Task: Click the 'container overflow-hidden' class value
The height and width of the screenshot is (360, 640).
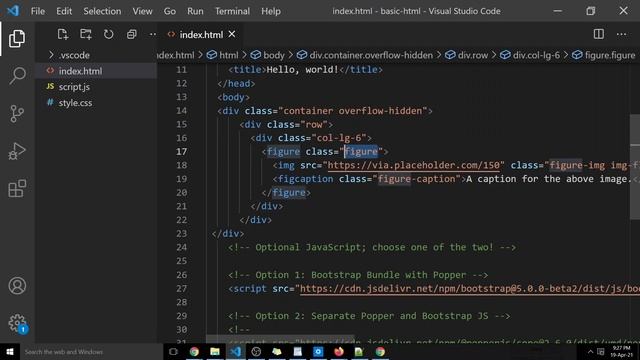Action: [x=352, y=111]
